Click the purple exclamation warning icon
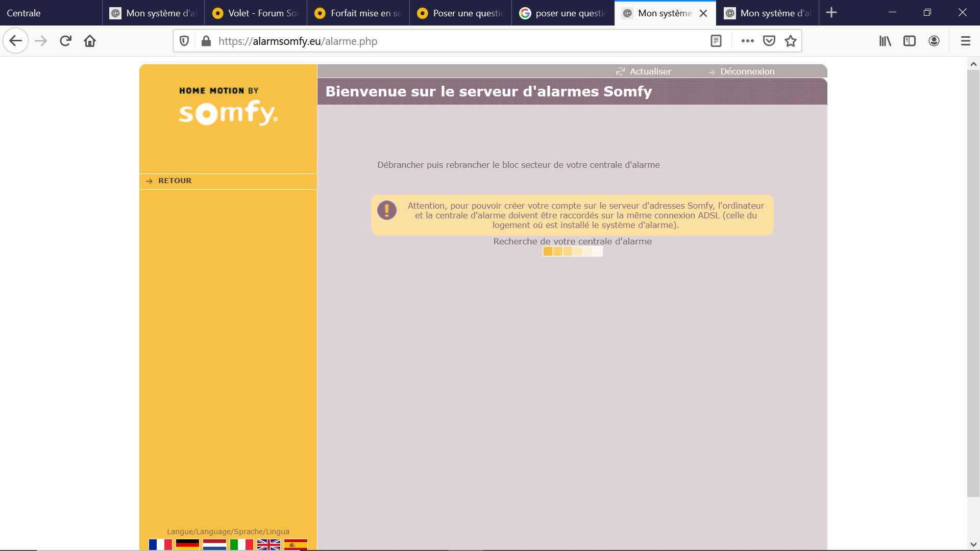Screen dimensions: 980x551 [387, 210]
